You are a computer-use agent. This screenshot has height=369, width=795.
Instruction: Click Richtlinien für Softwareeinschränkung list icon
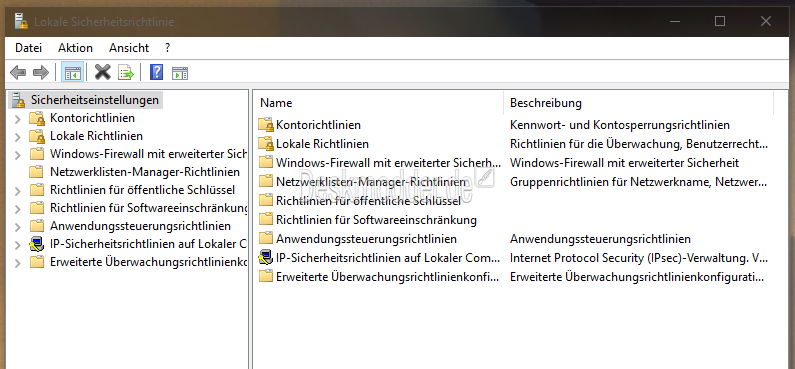coord(266,219)
